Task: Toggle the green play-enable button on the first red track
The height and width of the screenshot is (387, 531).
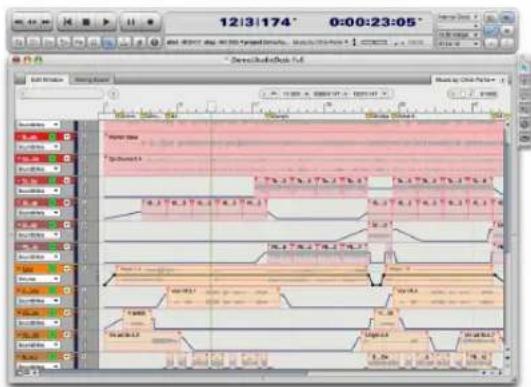Action: tap(52, 137)
